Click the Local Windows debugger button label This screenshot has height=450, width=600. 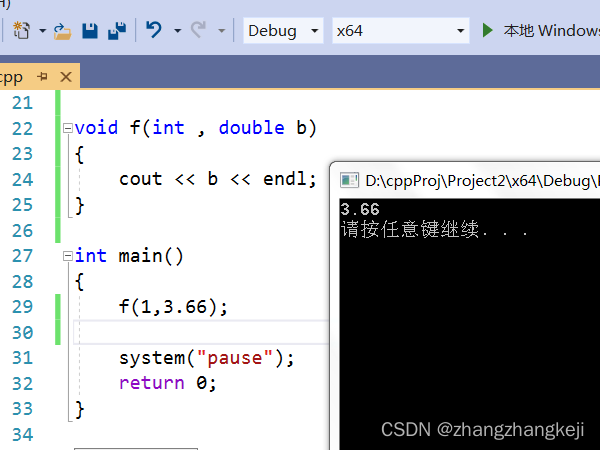click(x=551, y=31)
